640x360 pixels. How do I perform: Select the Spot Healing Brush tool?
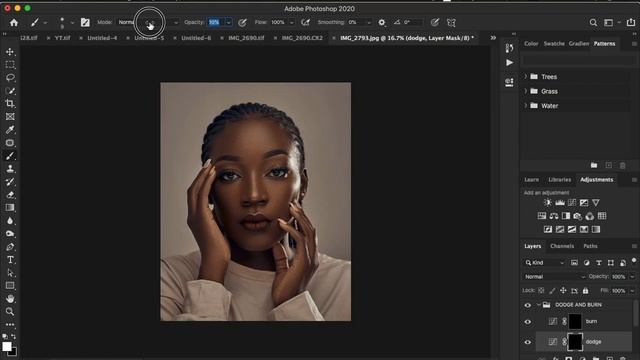point(10,143)
